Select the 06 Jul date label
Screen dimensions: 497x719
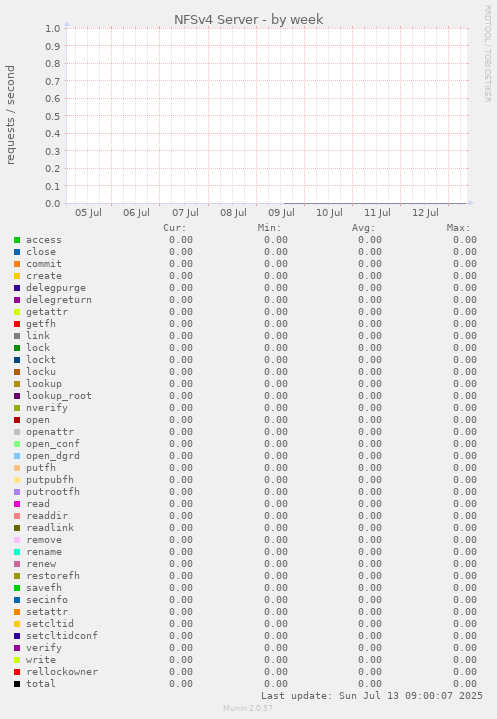click(x=137, y=213)
